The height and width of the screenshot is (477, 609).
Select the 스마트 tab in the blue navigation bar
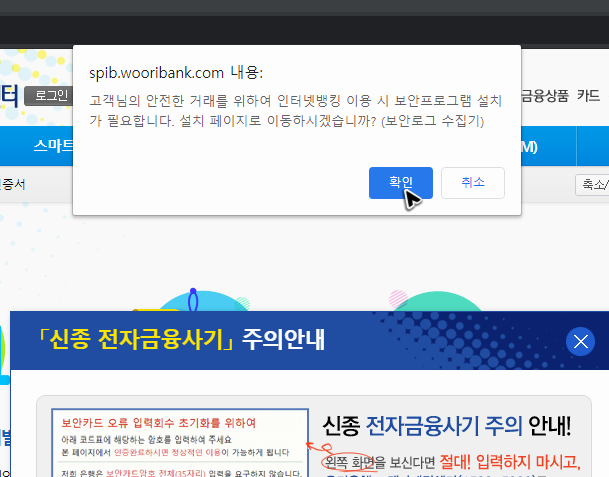tap(53, 146)
